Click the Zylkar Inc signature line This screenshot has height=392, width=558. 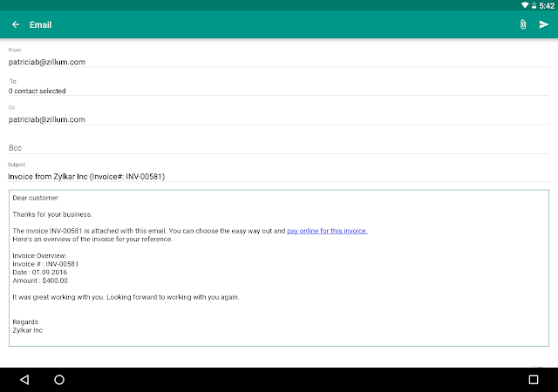(x=27, y=330)
